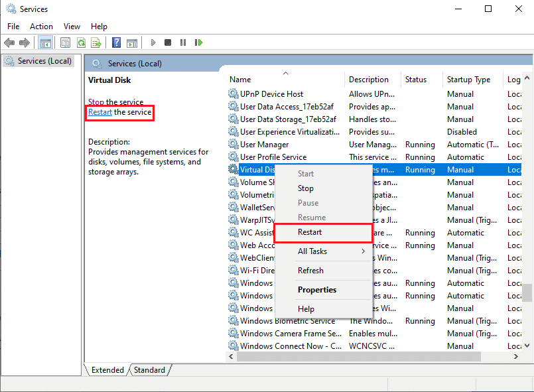Click the Restart the service link
The width and height of the screenshot is (534, 392).
pos(100,112)
